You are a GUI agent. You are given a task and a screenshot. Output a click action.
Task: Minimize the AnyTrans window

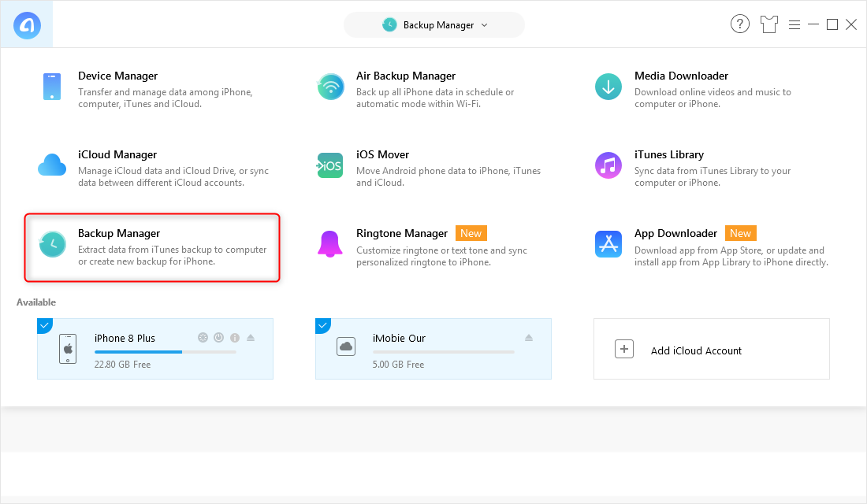(x=813, y=24)
